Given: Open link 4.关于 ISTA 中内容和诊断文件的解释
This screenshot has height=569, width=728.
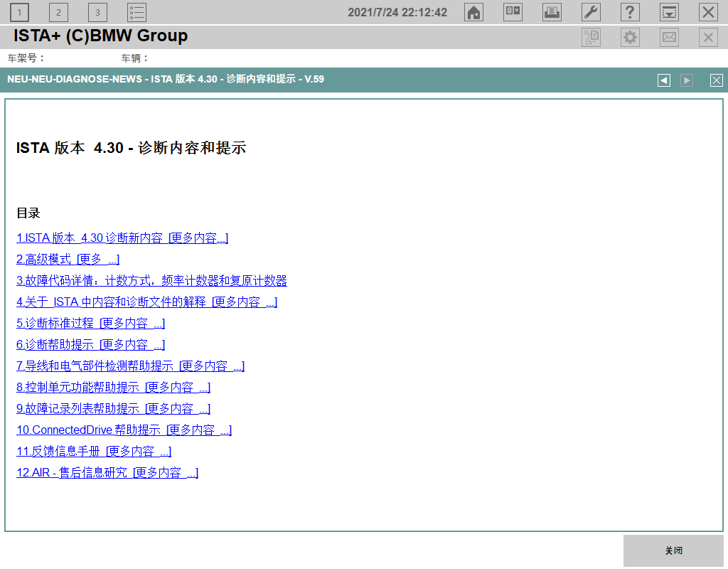Looking at the screenshot, I should [146, 302].
